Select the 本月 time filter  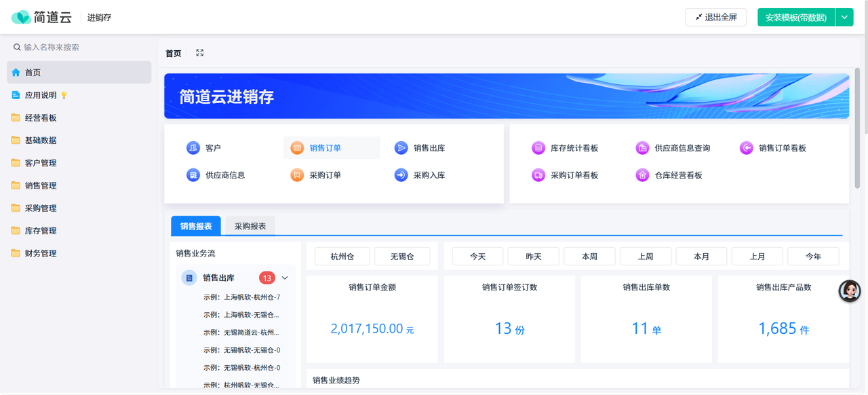click(701, 256)
